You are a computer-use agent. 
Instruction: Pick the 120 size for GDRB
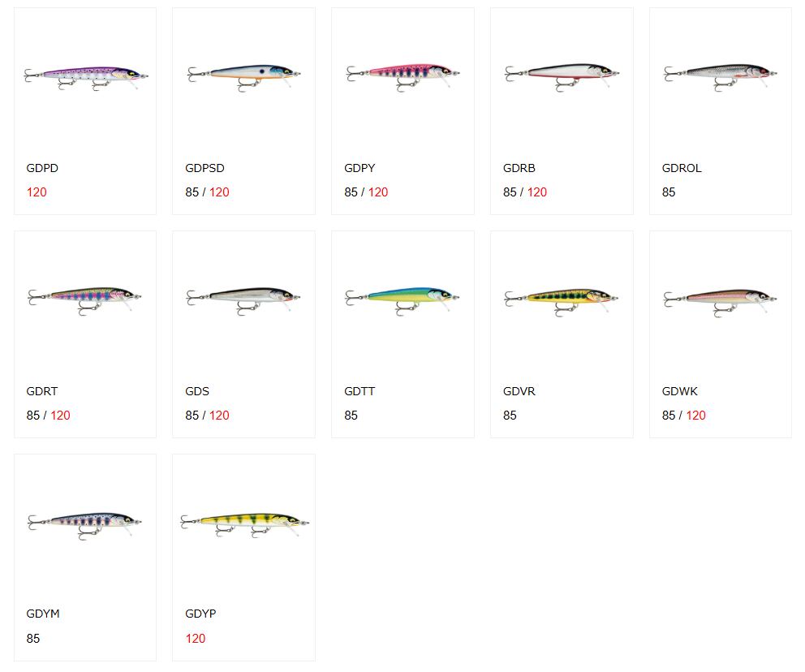(537, 192)
